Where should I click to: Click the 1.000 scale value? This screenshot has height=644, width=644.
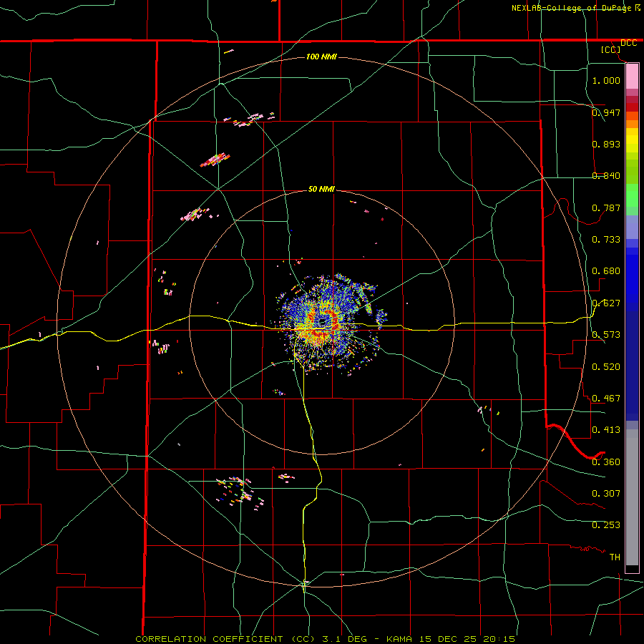pyautogui.click(x=606, y=80)
